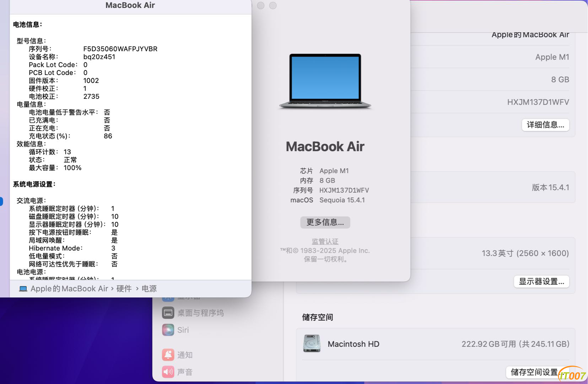Click 循环计数 value 13

67,152
